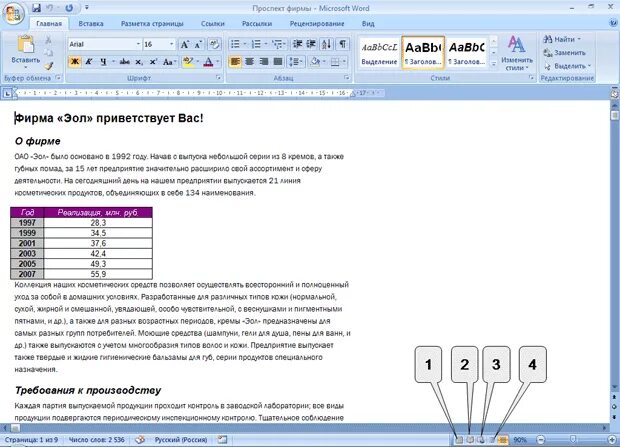Click the tab selector at ruler's left
Screen dimensions: 620x447
pyautogui.click(x=7, y=93)
